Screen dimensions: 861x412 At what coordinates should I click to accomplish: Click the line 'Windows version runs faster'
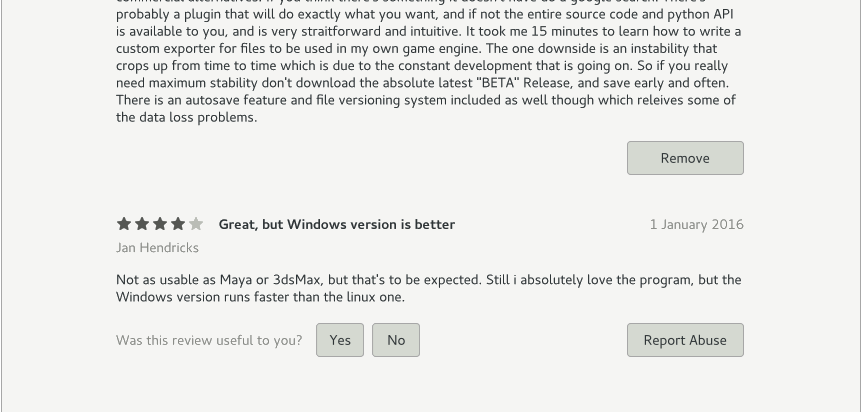click(260, 297)
